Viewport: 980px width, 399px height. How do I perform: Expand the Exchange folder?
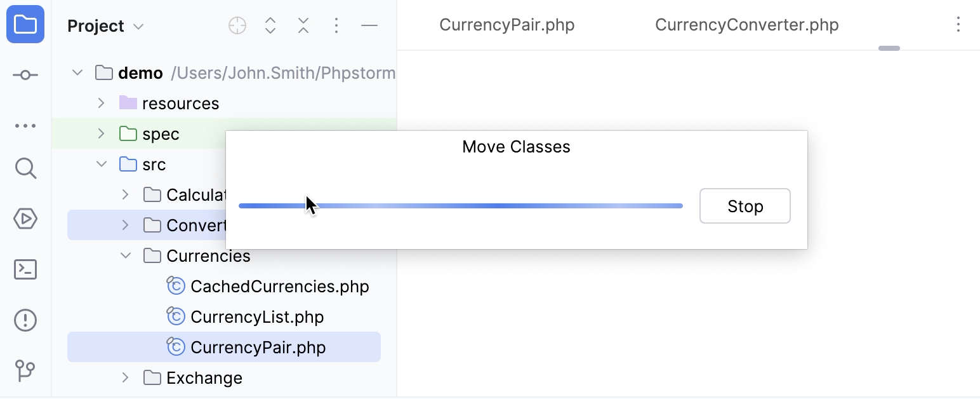tap(126, 378)
